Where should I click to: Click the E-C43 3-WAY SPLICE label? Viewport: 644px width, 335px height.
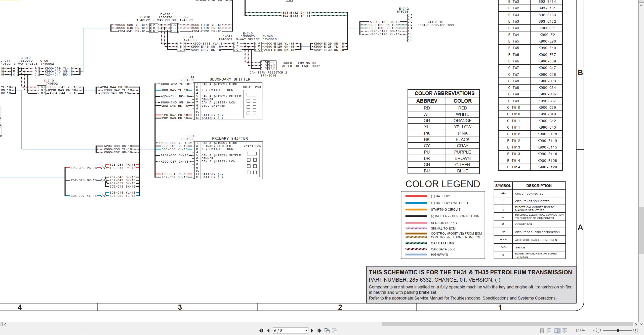[248, 36]
